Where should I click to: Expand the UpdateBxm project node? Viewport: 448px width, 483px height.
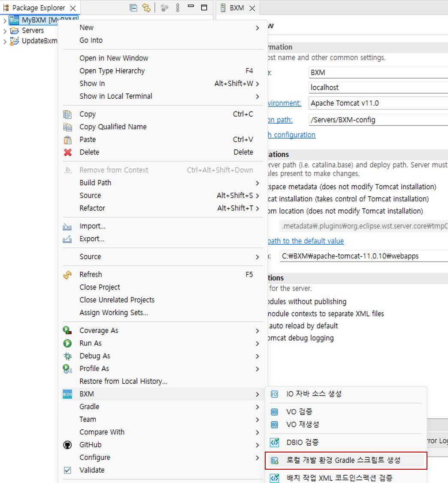click(x=5, y=41)
